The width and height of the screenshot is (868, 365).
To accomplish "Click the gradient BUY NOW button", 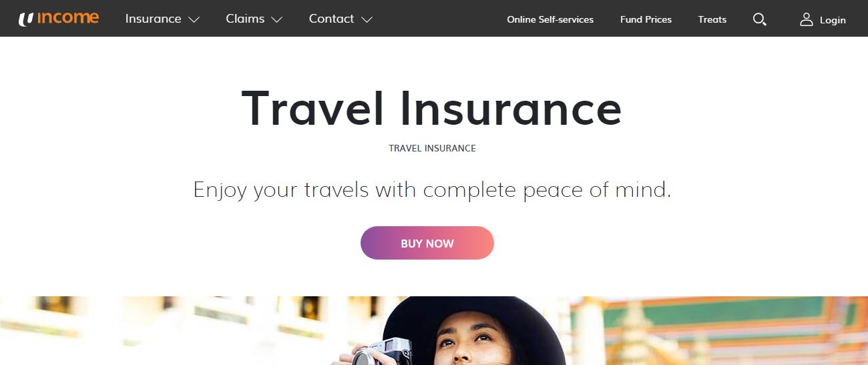I will pos(427,243).
